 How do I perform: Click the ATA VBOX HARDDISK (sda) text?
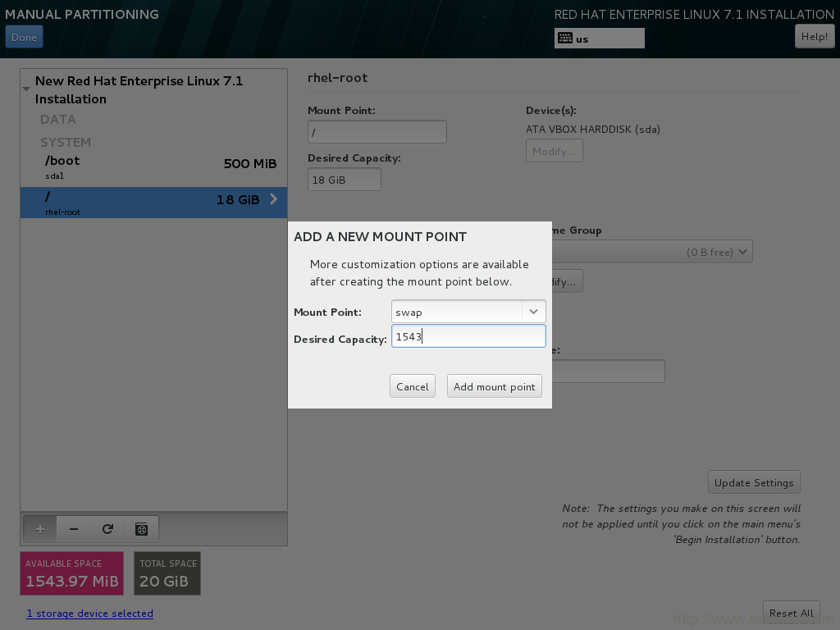coord(593,129)
